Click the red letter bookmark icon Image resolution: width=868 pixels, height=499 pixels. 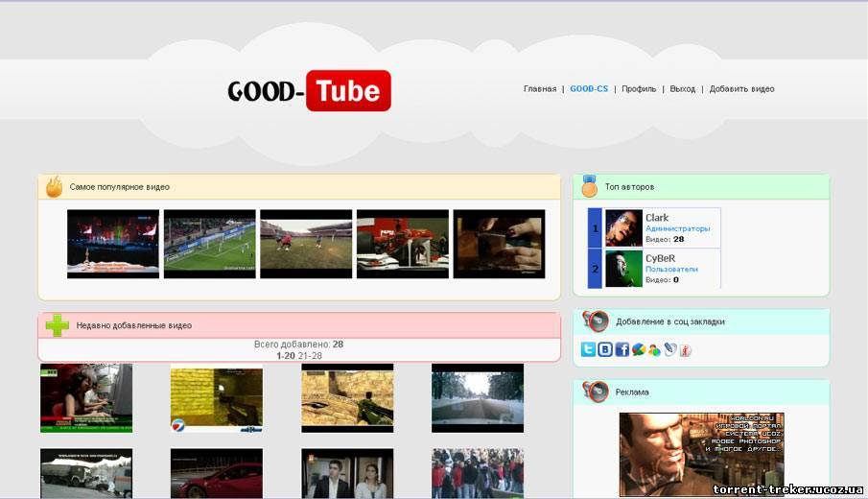[x=686, y=350]
